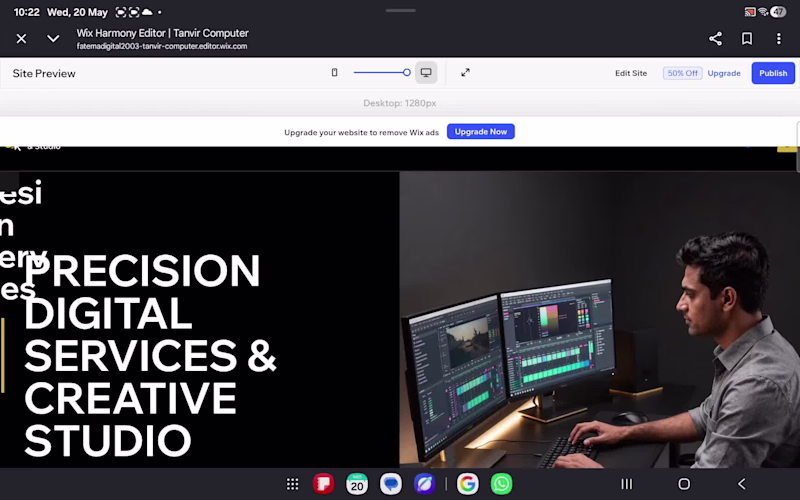This screenshot has width=800, height=500.
Task: Open the Calendar app showing 20
Action: click(357, 484)
